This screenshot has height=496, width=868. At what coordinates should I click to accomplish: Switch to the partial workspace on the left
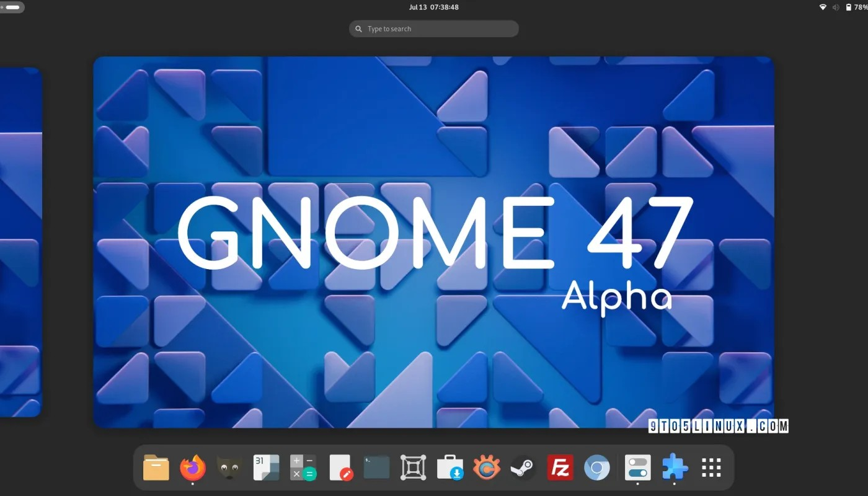pos(22,242)
